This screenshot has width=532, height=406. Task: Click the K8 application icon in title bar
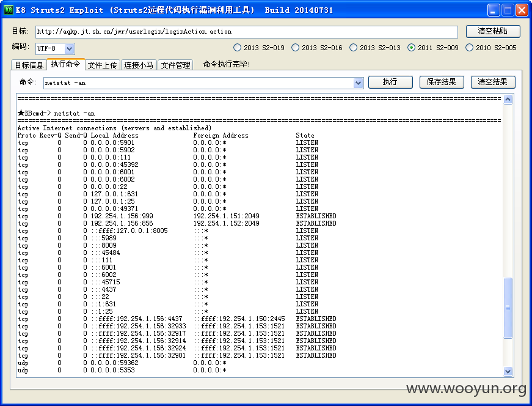[8, 10]
